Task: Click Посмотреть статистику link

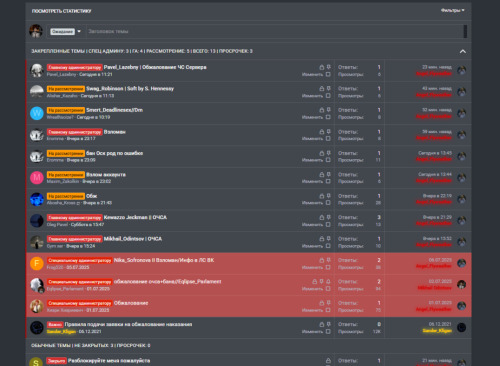Action: point(61,11)
